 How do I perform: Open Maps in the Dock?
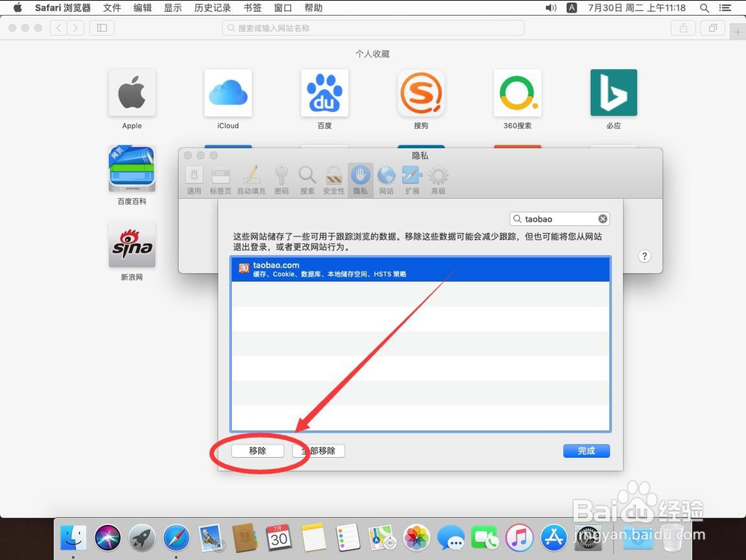tap(382, 538)
